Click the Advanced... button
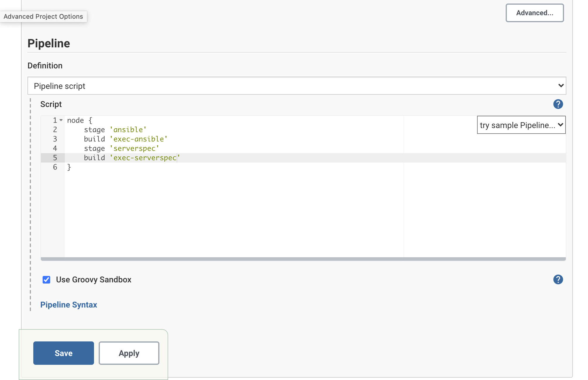 (534, 13)
